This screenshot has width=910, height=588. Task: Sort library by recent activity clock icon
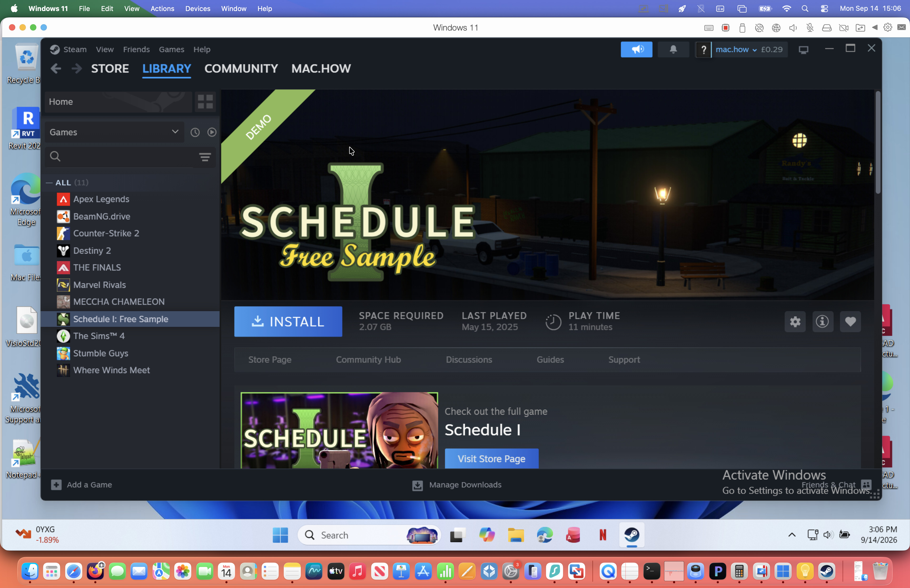point(195,132)
